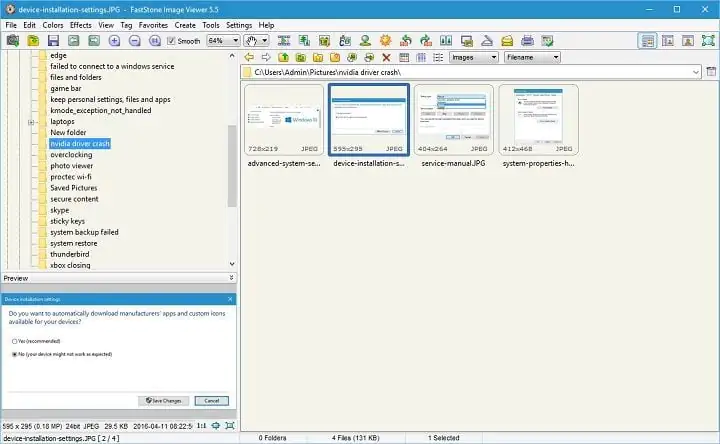
Task: Click the Print icon
Action: [x=527, y=41]
